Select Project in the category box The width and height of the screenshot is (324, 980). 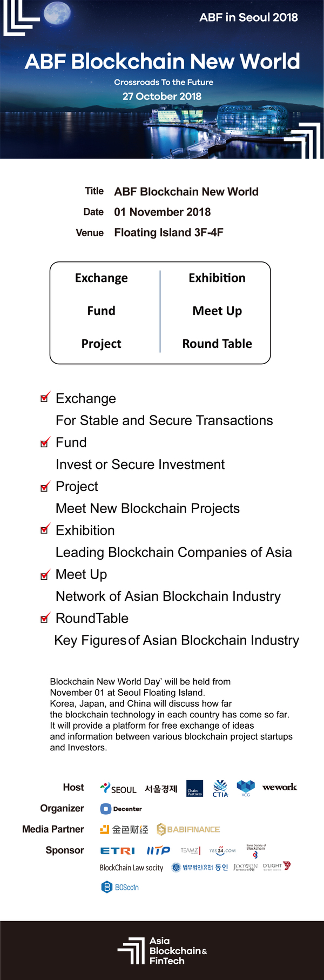tap(101, 344)
